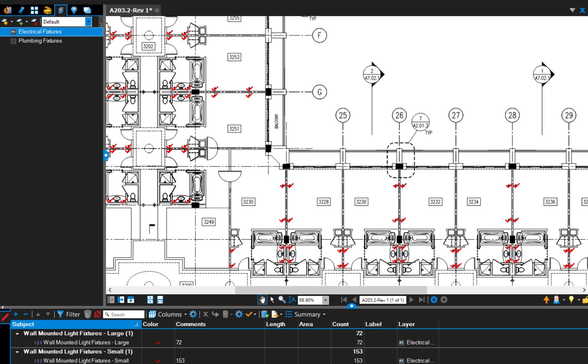Viewport: 588px width, 364px height.
Task: Open the Sets panel tab
Action: 87,10
